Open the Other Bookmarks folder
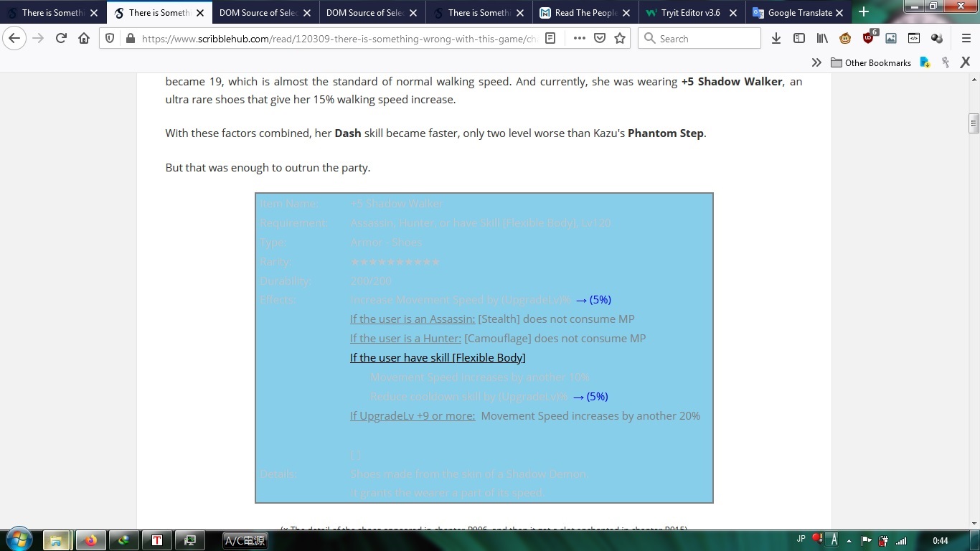This screenshot has width=980, height=551. pos(871,62)
